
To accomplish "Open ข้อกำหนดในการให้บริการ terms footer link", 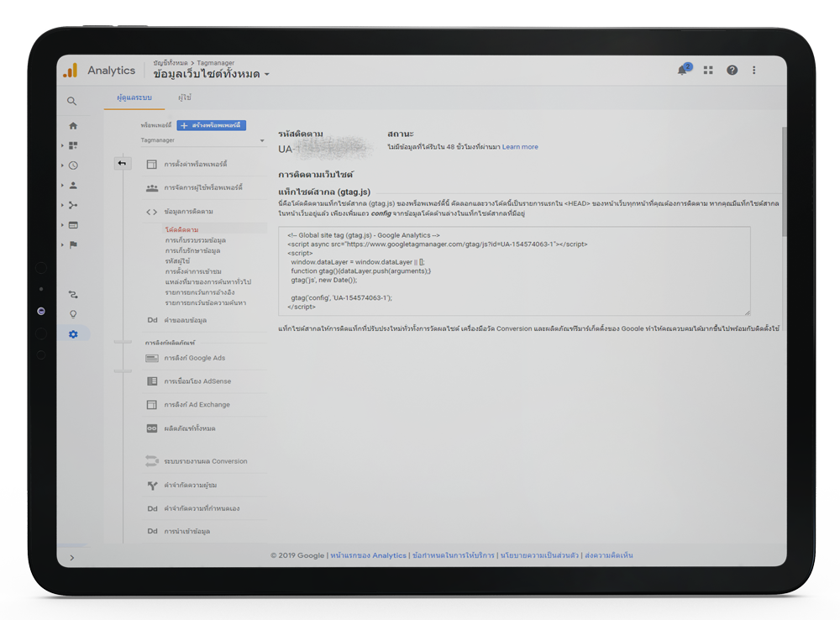I will click(454, 555).
